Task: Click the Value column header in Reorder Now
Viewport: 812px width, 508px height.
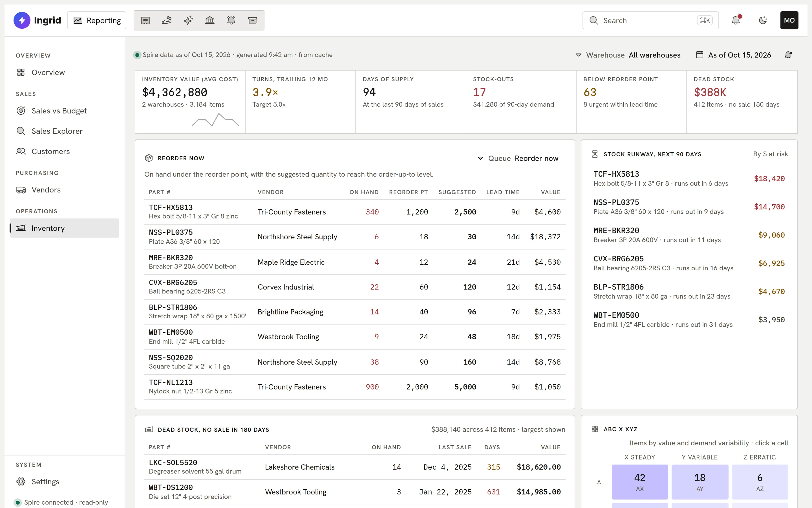Action: (x=551, y=192)
